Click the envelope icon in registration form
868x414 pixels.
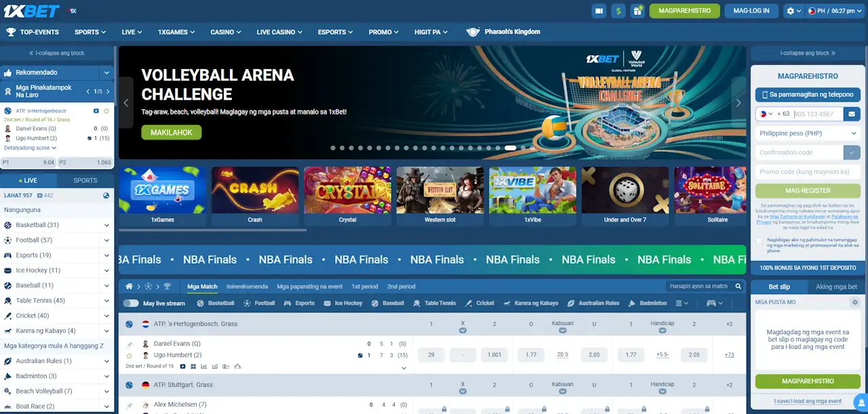[x=852, y=114]
